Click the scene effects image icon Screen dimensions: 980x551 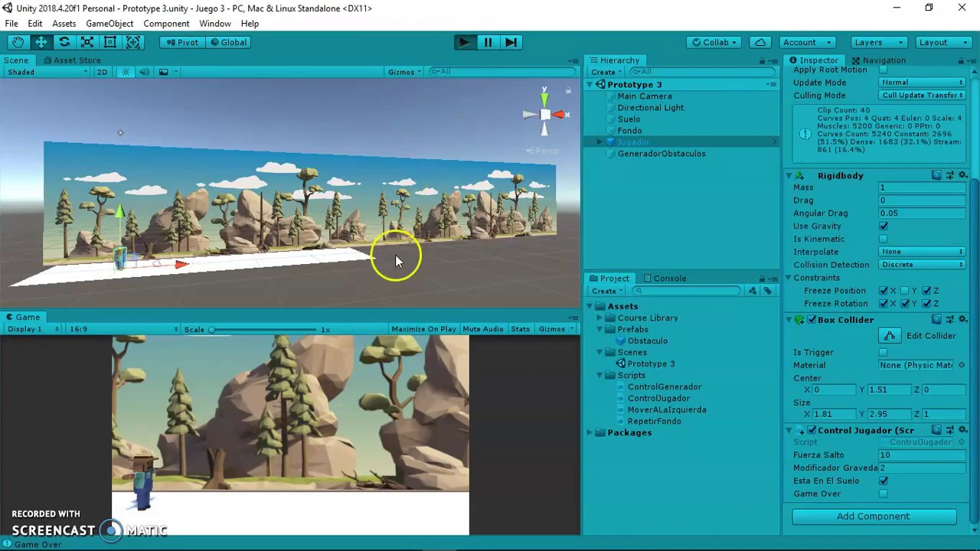[x=163, y=72]
